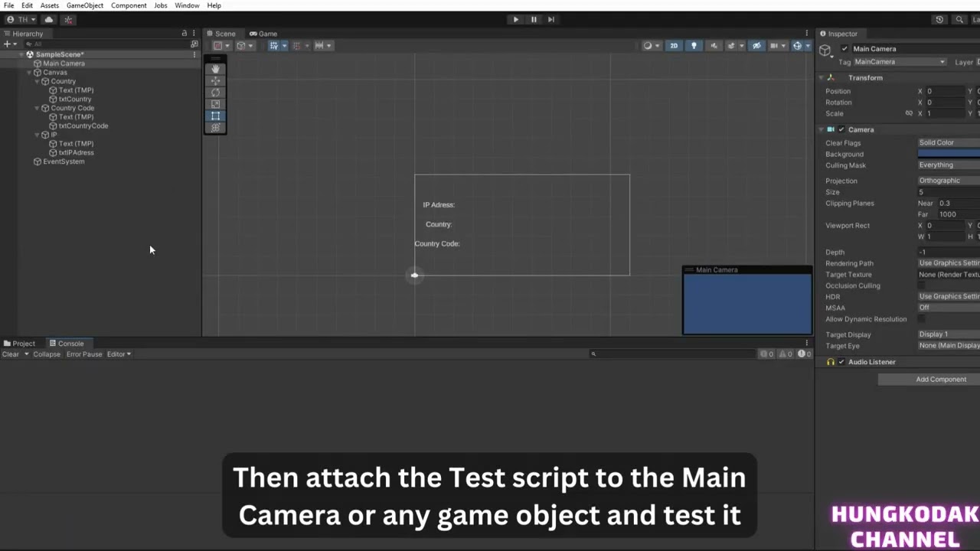
Task: Open the Projection Orthographic dropdown
Action: pos(949,181)
